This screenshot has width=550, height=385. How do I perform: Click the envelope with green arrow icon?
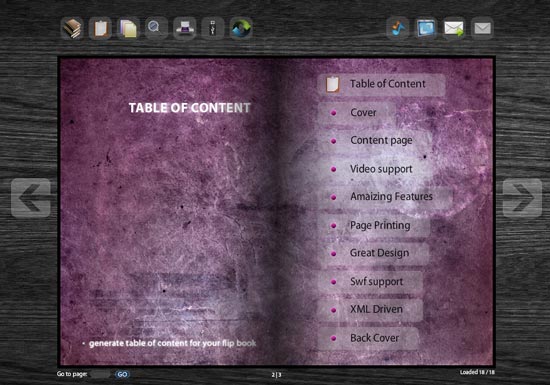(x=454, y=28)
